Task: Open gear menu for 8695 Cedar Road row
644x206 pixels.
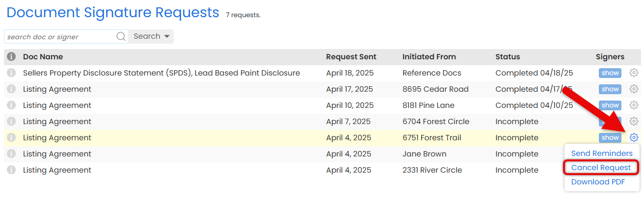Action: 634,89
